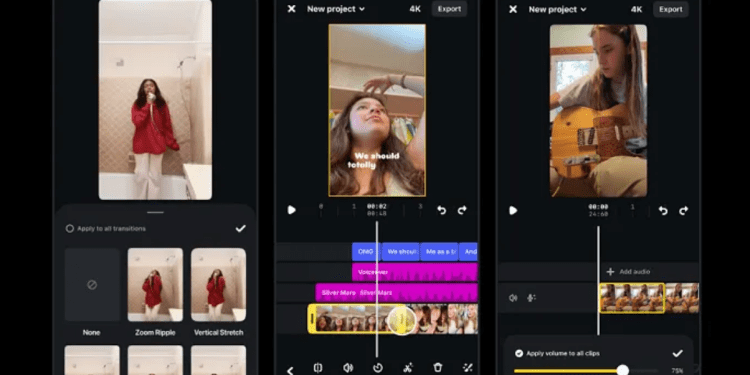Viewport: 750px width, 375px height.
Task: Undo last action in the right editor
Action: (662, 210)
